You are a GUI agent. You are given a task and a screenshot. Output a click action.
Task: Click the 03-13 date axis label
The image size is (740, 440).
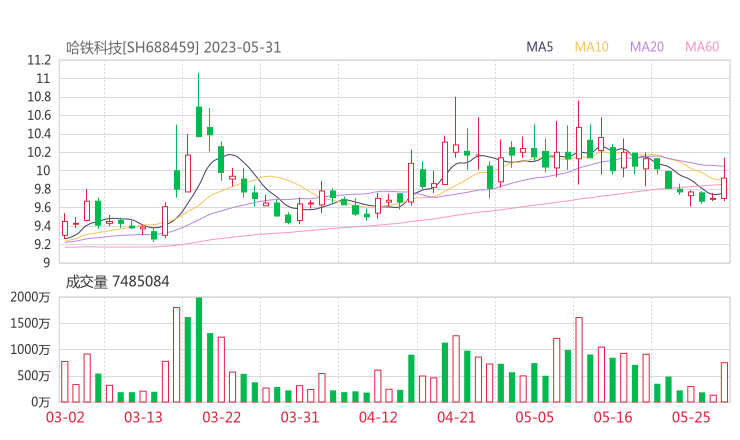pos(143,417)
